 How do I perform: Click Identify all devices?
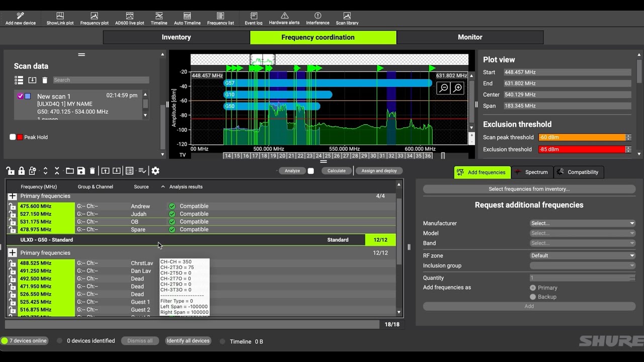click(x=188, y=341)
